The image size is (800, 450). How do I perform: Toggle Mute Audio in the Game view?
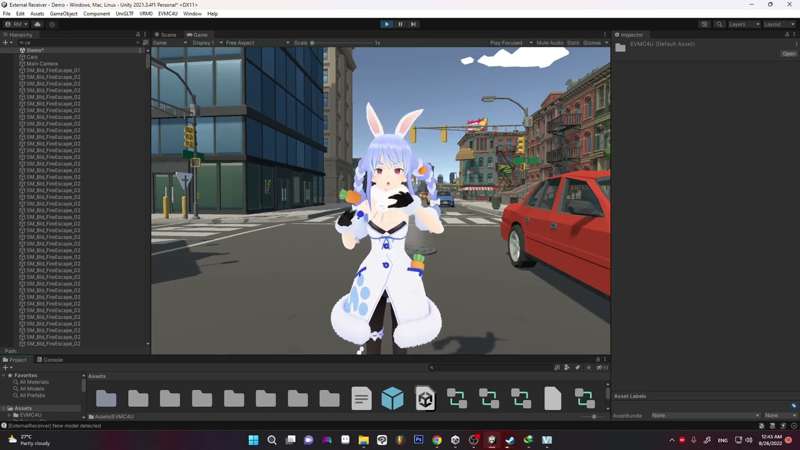tap(549, 43)
